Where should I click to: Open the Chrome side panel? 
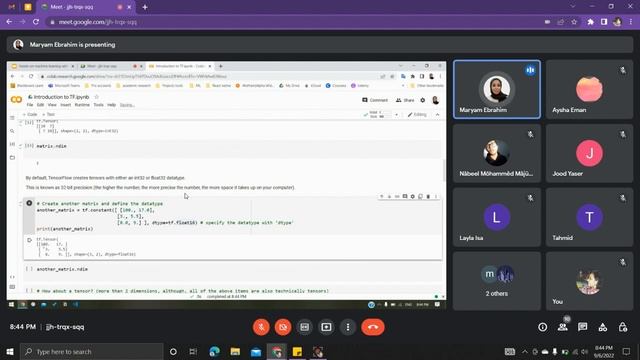click(604, 22)
